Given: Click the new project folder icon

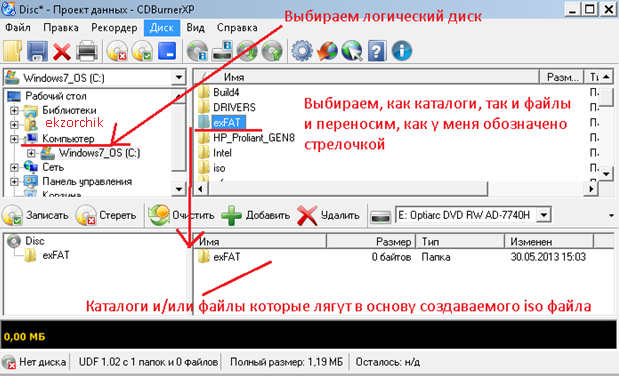Looking at the screenshot, I should pyautogui.click(x=13, y=51).
